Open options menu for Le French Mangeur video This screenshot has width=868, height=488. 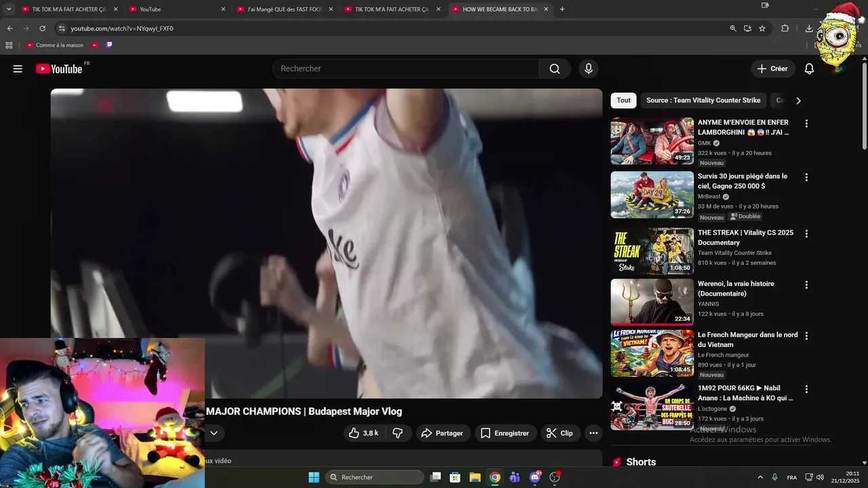[x=806, y=335]
